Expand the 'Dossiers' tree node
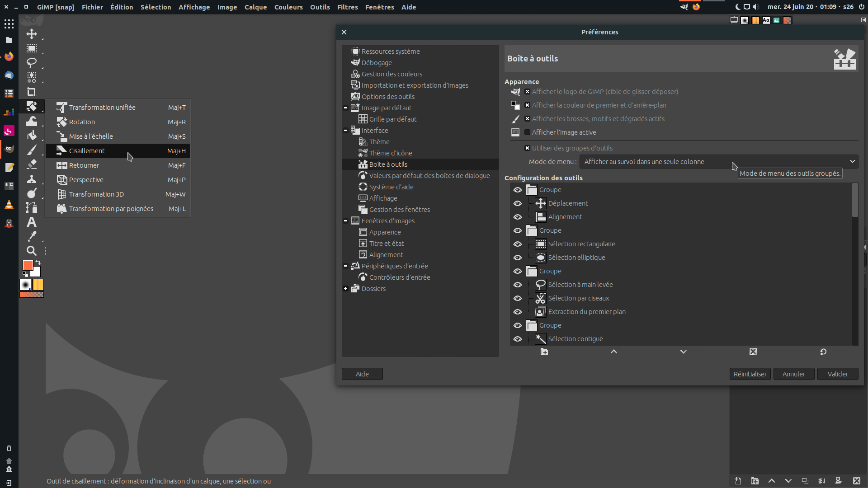Screen dimensions: 868x488 346,289
